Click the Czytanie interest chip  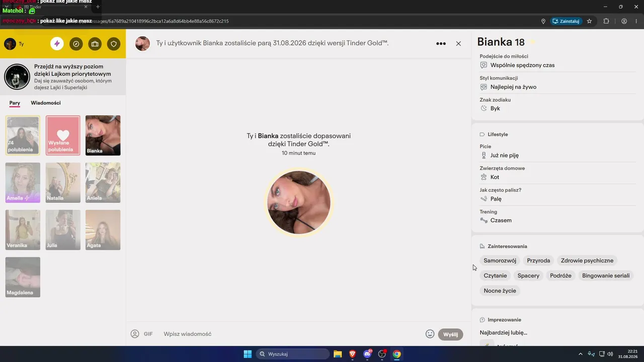pos(496,276)
